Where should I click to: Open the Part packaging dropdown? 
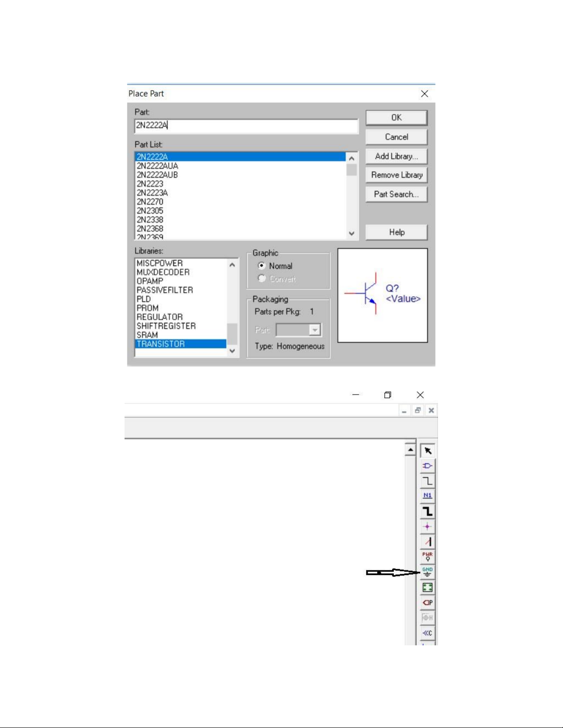315,330
